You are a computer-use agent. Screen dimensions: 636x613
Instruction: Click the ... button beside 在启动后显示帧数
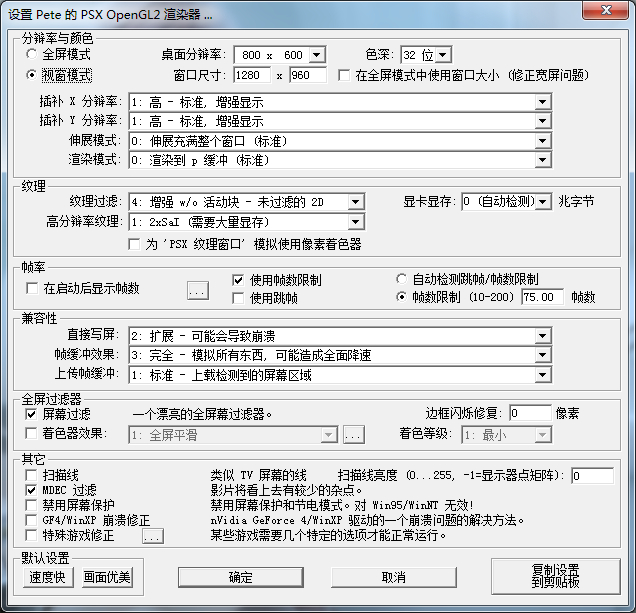[x=198, y=290]
